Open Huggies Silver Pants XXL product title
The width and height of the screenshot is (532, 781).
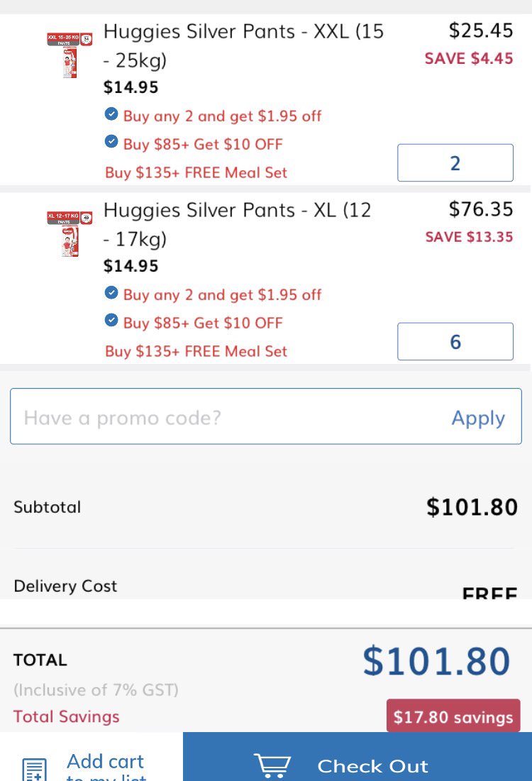pyautogui.click(x=243, y=45)
